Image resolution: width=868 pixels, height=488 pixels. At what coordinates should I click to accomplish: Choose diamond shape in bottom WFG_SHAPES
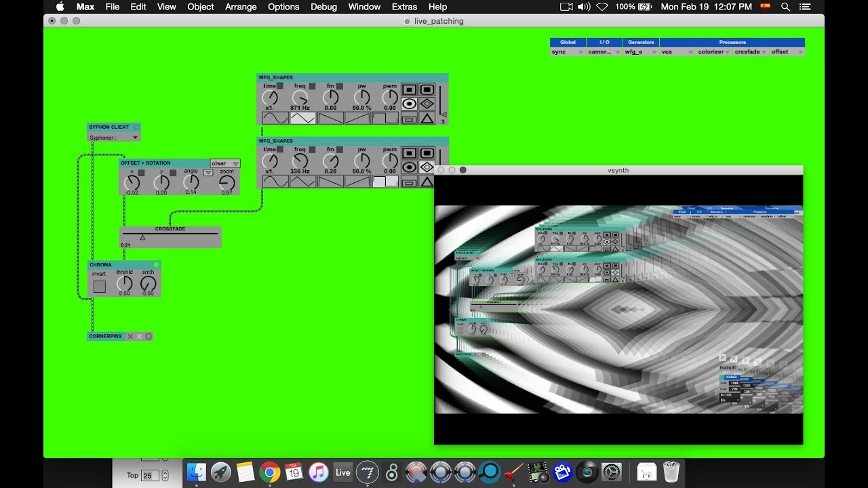[427, 167]
